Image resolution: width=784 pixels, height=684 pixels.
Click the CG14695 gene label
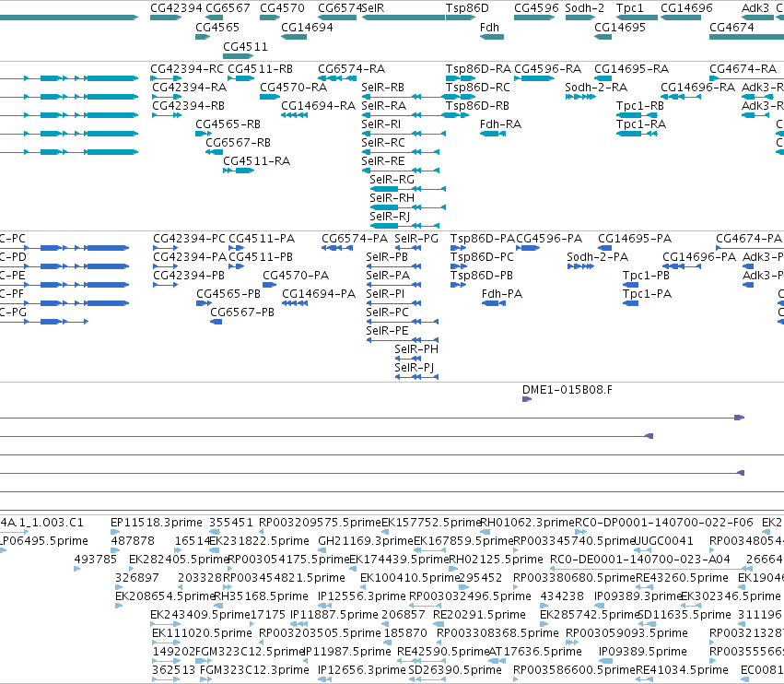coord(620,27)
